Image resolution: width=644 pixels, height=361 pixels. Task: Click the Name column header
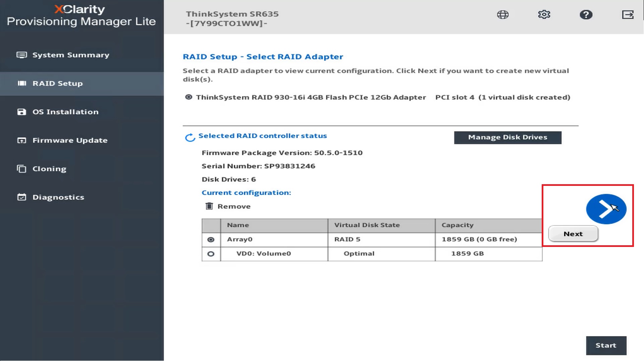click(274, 225)
